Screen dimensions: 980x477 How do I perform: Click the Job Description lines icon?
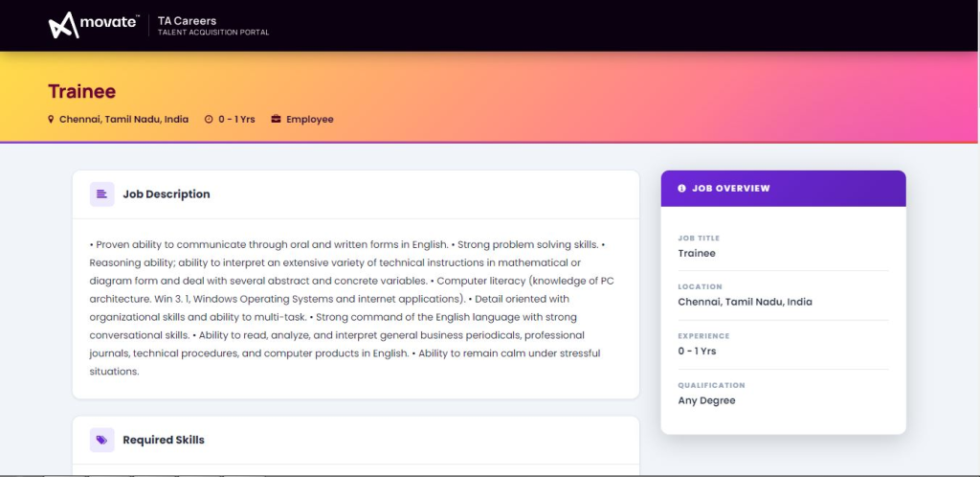click(x=101, y=194)
